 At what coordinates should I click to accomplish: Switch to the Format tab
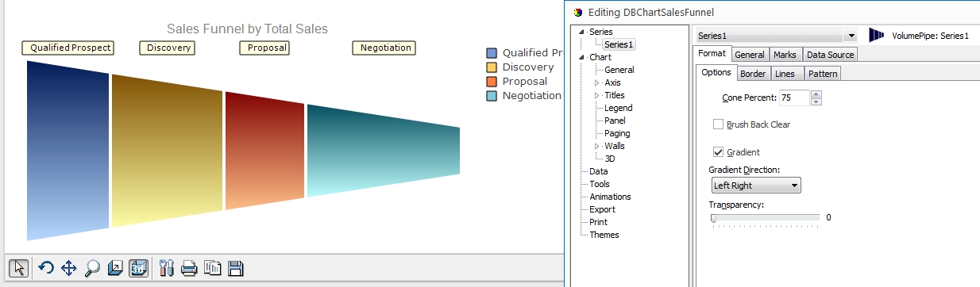pos(712,54)
